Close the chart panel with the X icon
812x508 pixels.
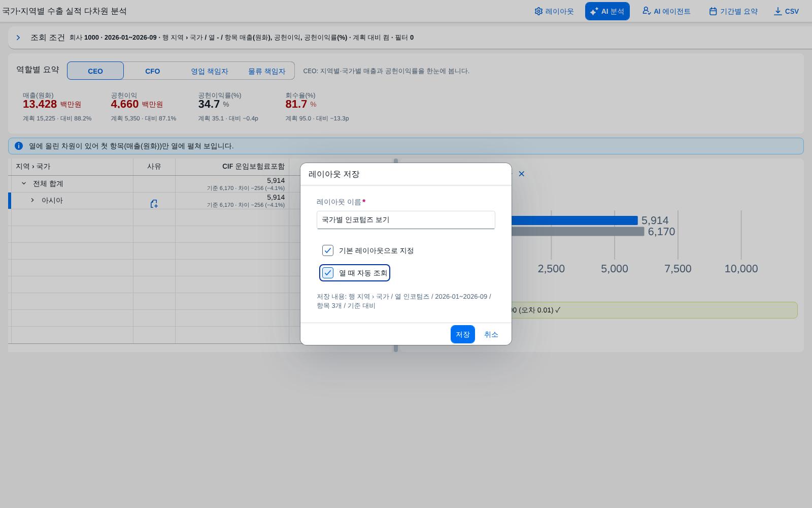point(521,174)
